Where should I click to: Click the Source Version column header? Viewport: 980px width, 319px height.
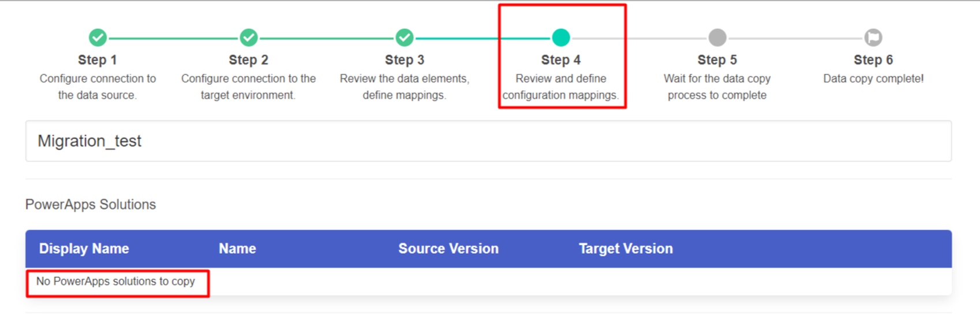448,249
